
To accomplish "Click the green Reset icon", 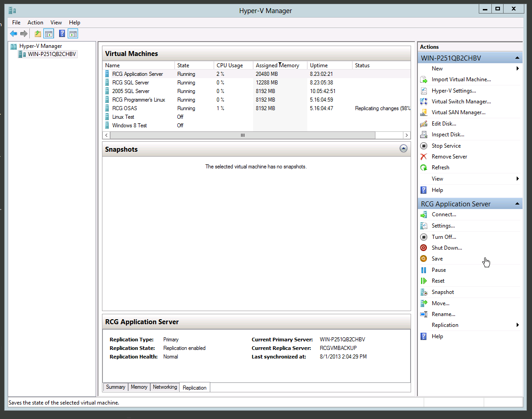I will coord(424,281).
